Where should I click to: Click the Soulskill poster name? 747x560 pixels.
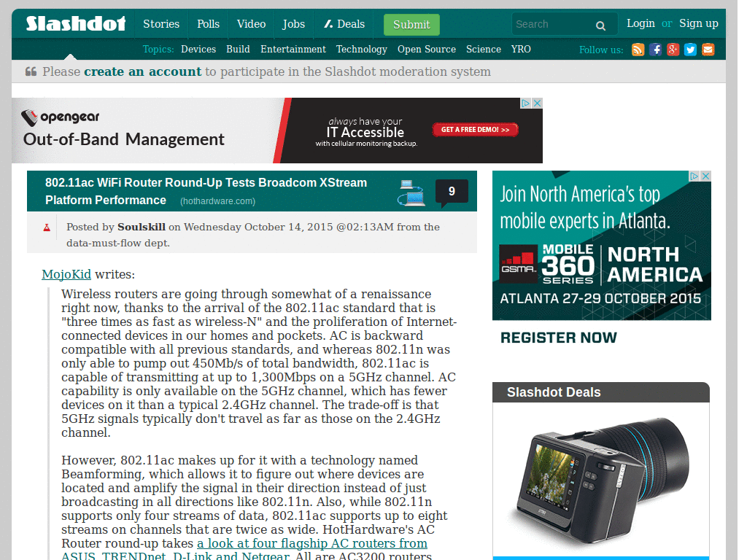tap(142, 227)
